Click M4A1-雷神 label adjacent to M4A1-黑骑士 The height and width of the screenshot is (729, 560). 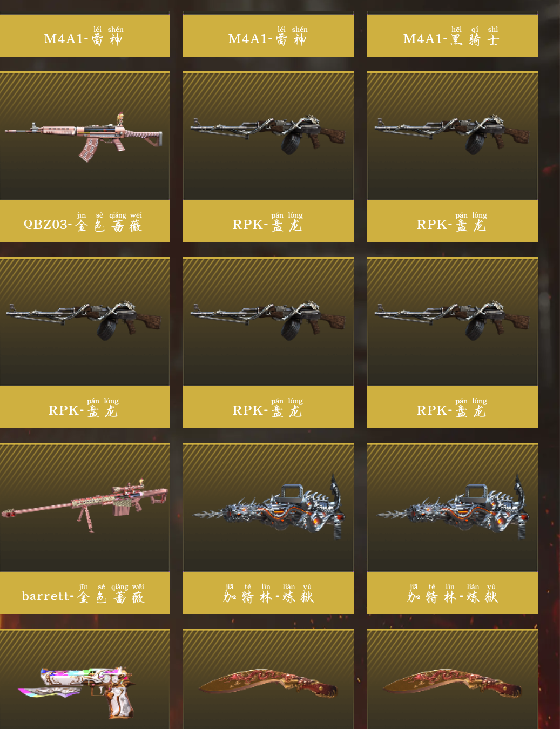coord(268,36)
